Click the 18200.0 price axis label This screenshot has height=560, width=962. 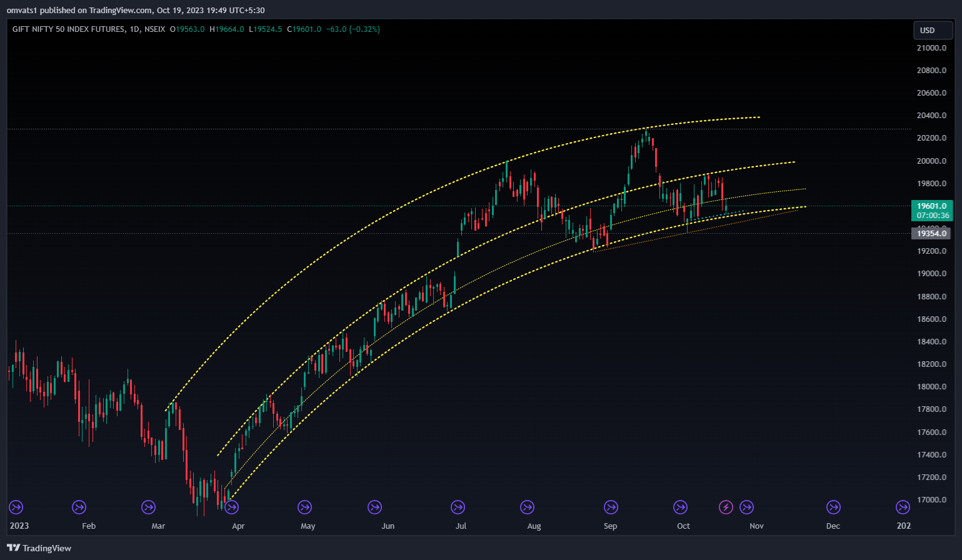click(931, 364)
